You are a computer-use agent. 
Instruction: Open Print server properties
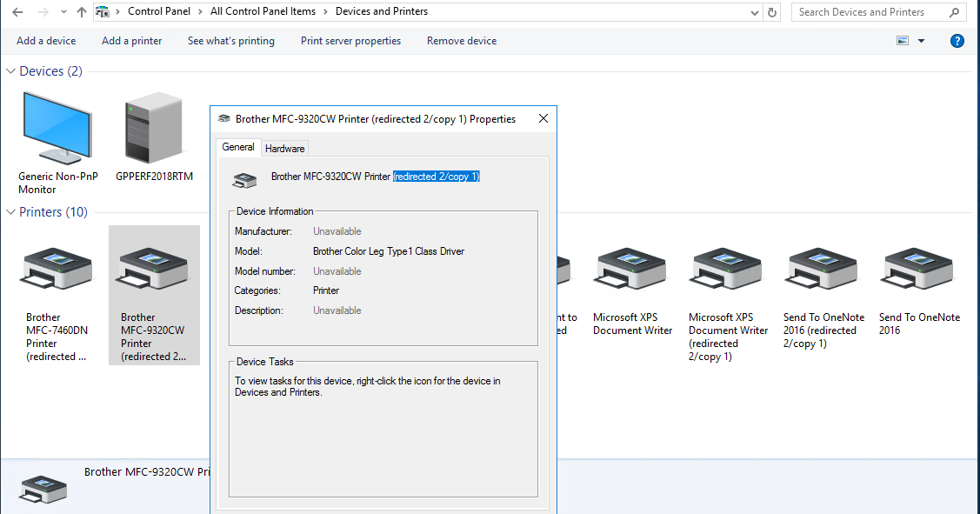click(350, 41)
